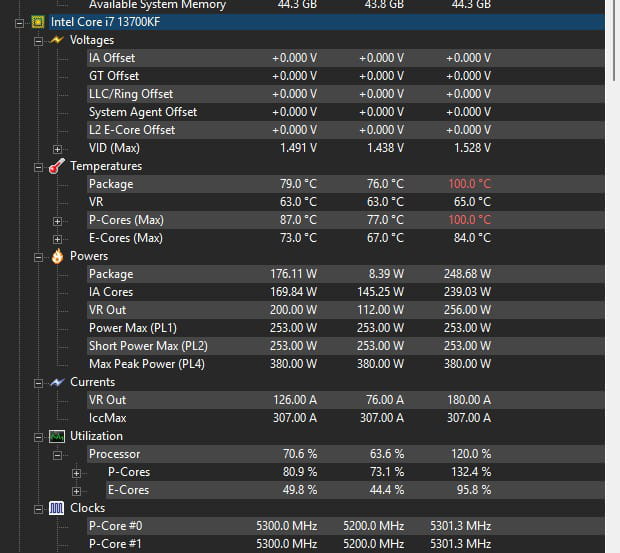Collapse the Utilization group
This screenshot has height=553, width=620.
click(38, 438)
